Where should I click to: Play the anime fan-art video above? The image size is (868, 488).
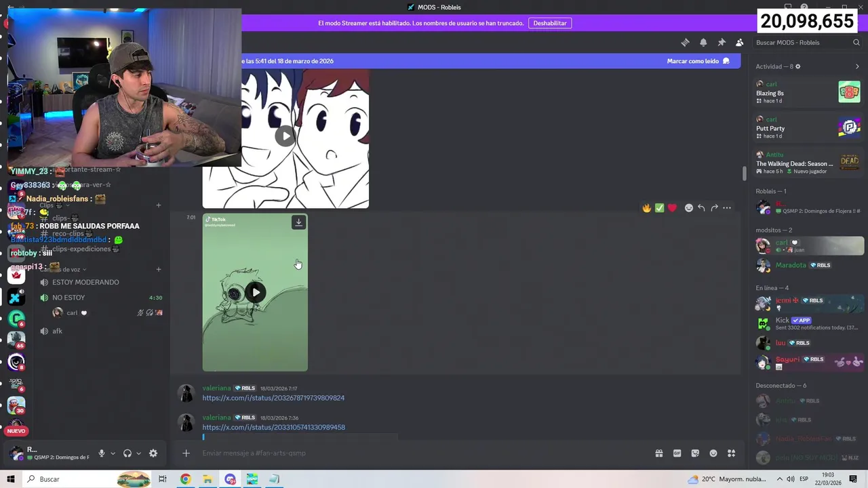point(285,136)
